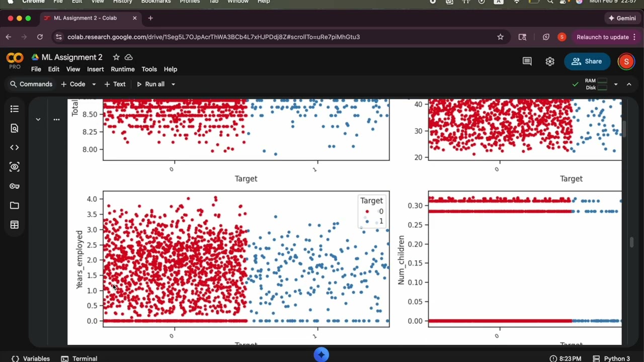Click the Google Lens search icon in toolbar
644x362 pixels.
pos(522,37)
